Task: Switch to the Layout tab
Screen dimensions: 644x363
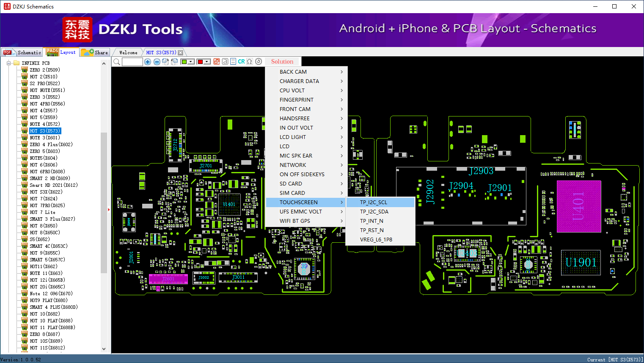Action: (x=61, y=52)
